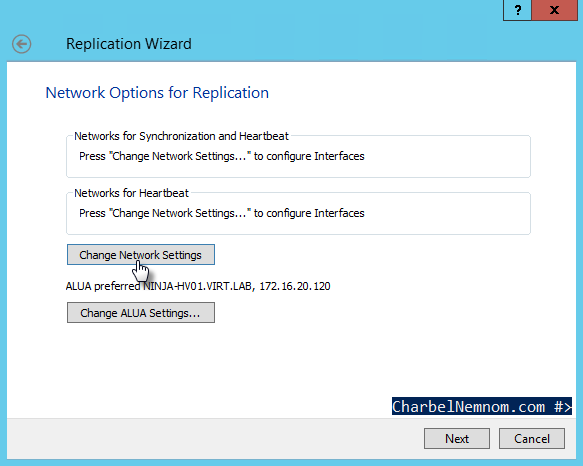This screenshot has height=466, width=583.
Task: Open help with the question mark button
Action: (517, 10)
